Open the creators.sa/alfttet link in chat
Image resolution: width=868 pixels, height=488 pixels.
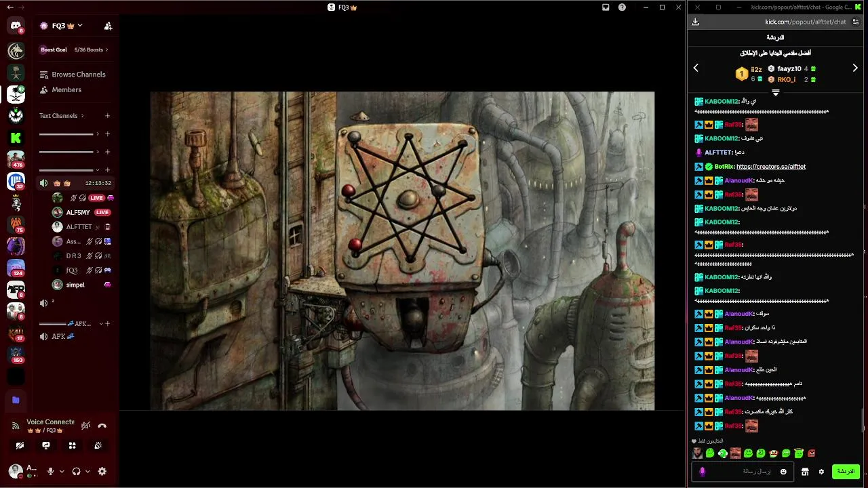(x=771, y=167)
